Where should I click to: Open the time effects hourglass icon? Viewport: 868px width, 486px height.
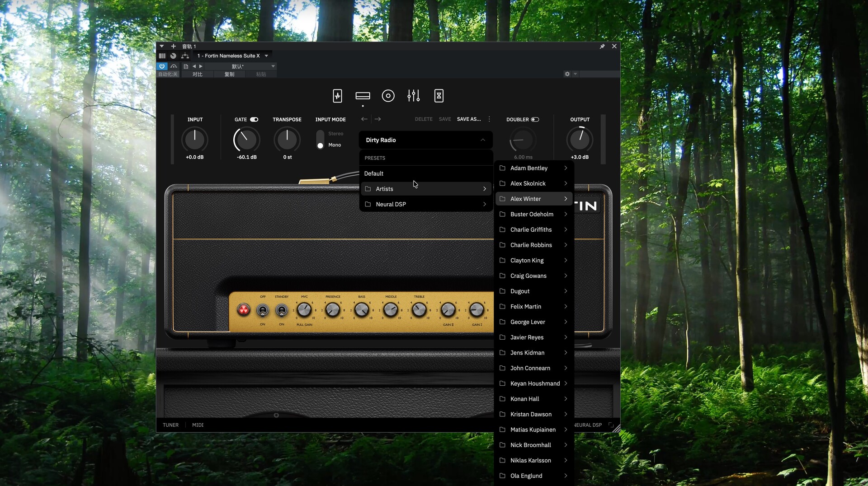(x=439, y=96)
